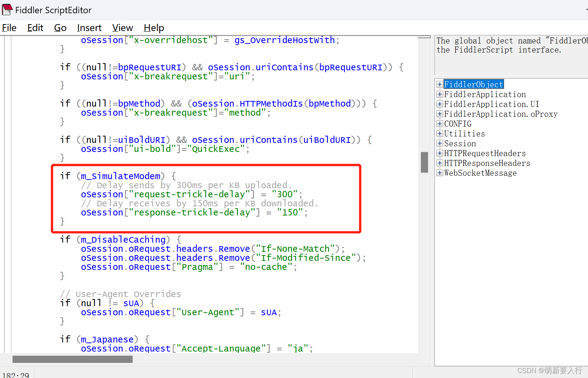Open the Insert menu

click(89, 28)
